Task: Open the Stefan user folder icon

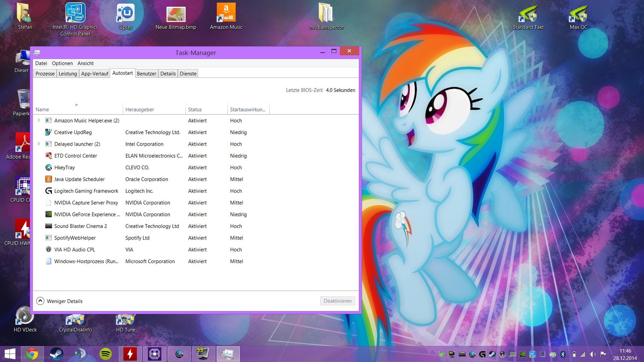Action: point(25,16)
